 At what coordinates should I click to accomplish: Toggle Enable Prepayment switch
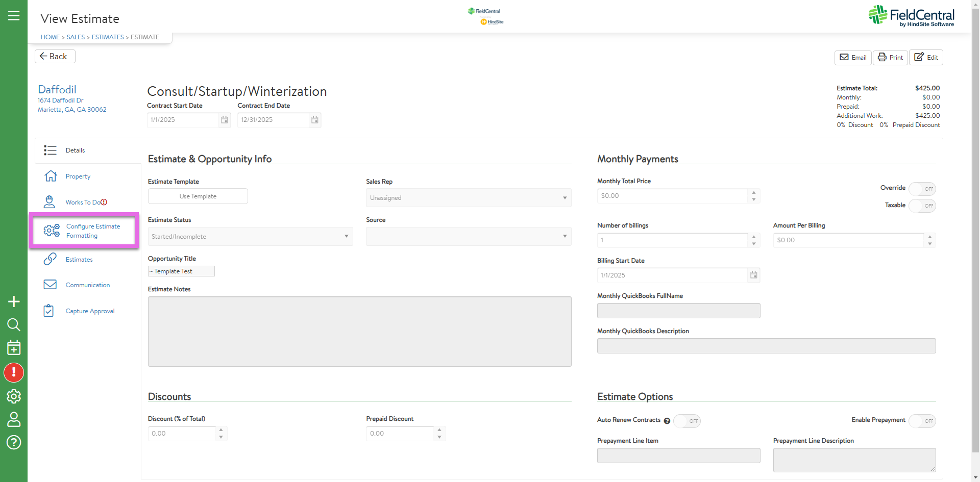point(922,421)
